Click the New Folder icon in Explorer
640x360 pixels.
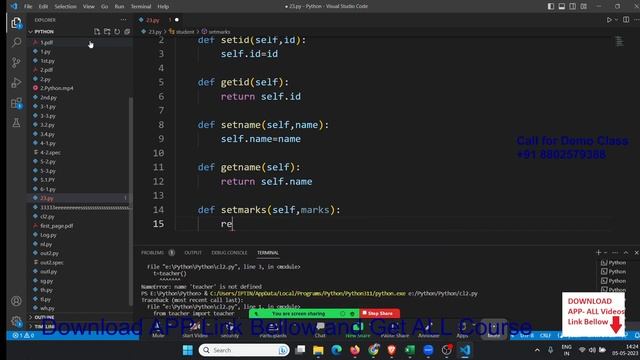pyautogui.click(x=107, y=31)
